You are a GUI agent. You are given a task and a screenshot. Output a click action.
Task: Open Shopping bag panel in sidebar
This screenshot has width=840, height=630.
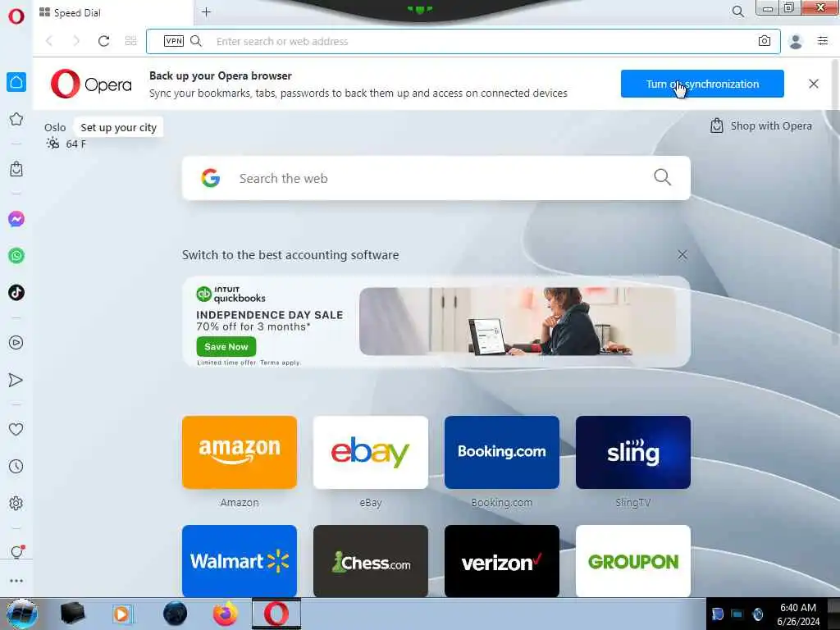pos(16,169)
